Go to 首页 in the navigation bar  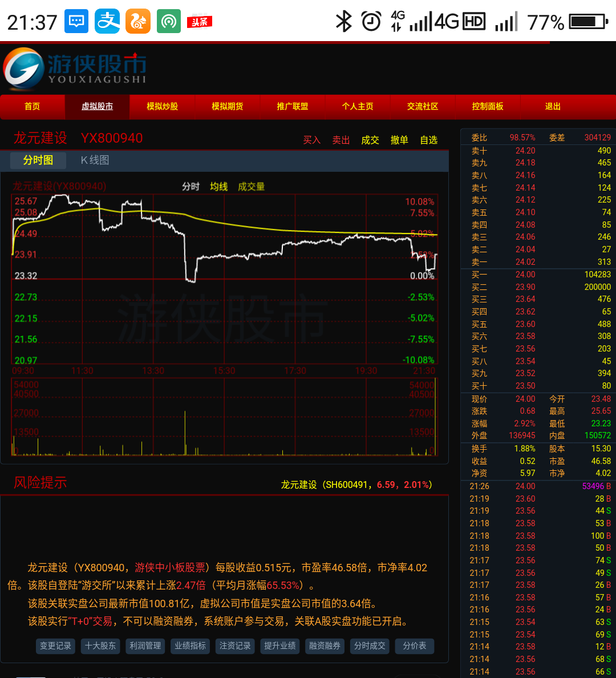click(x=33, y=107)
